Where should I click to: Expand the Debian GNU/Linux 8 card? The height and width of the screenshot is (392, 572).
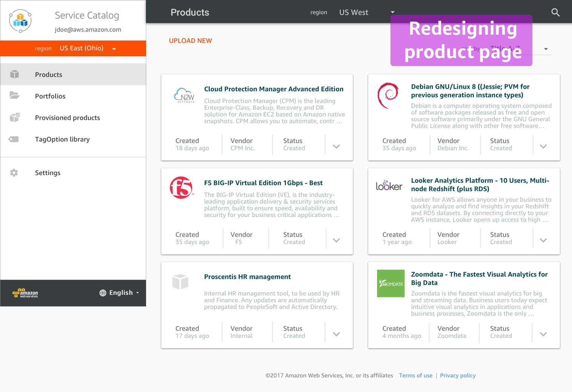pyautogui.click(x=543, y=146)
